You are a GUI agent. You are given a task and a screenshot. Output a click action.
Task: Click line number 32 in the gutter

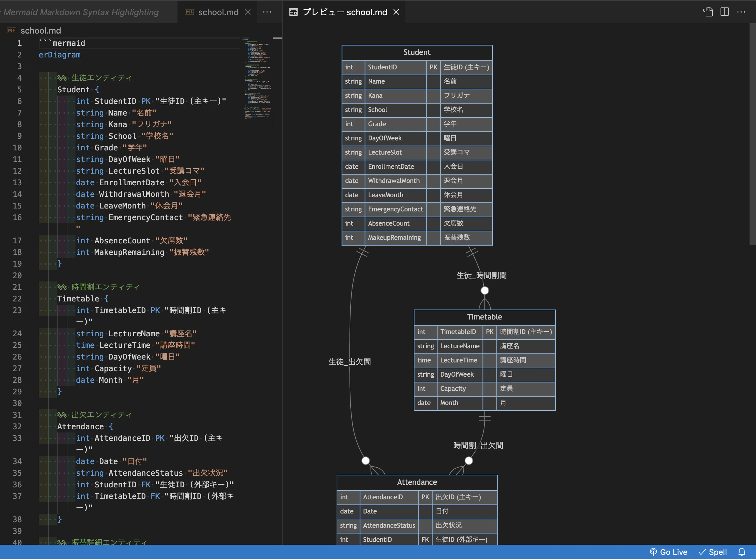point(17,426)
